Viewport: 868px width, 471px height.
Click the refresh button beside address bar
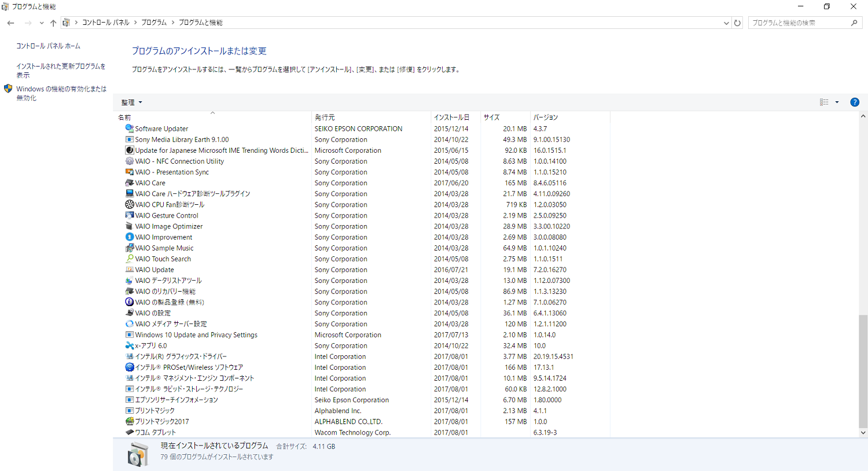pyautogui.click(x=737, y=23)
